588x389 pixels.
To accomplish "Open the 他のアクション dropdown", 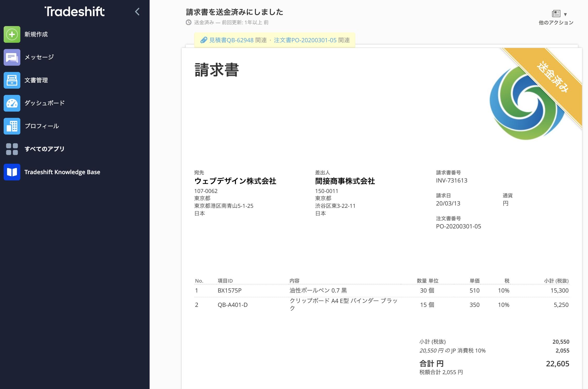I will (555, 22).
